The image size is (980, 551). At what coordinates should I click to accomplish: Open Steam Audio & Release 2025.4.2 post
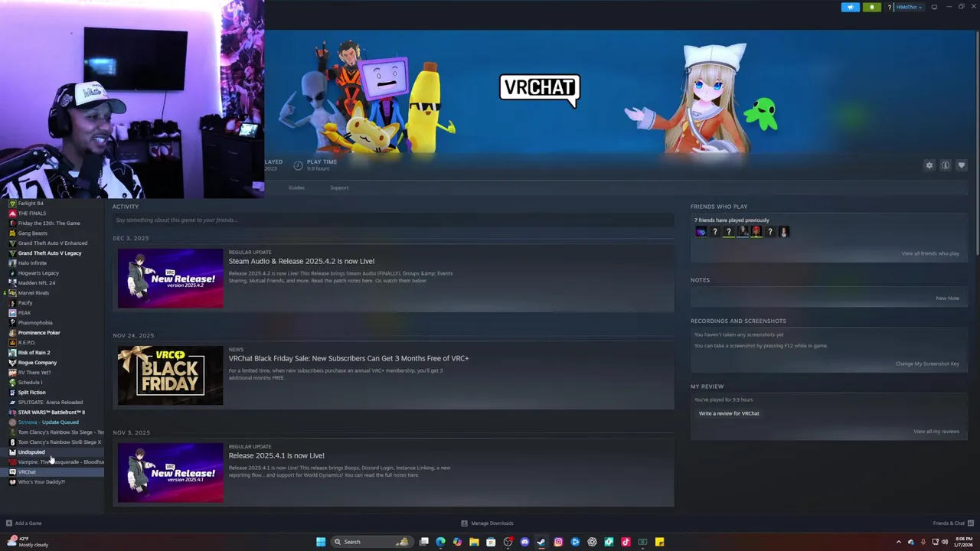click(302, 261)
